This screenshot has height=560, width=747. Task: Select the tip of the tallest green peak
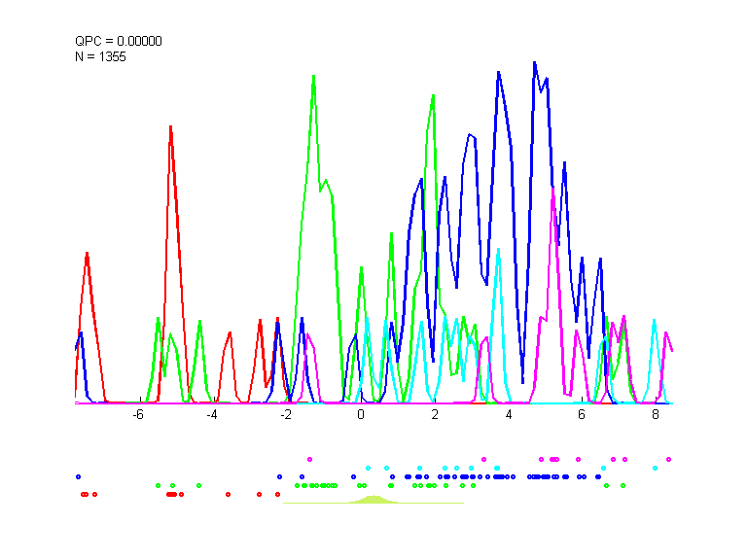click(313, 75)
